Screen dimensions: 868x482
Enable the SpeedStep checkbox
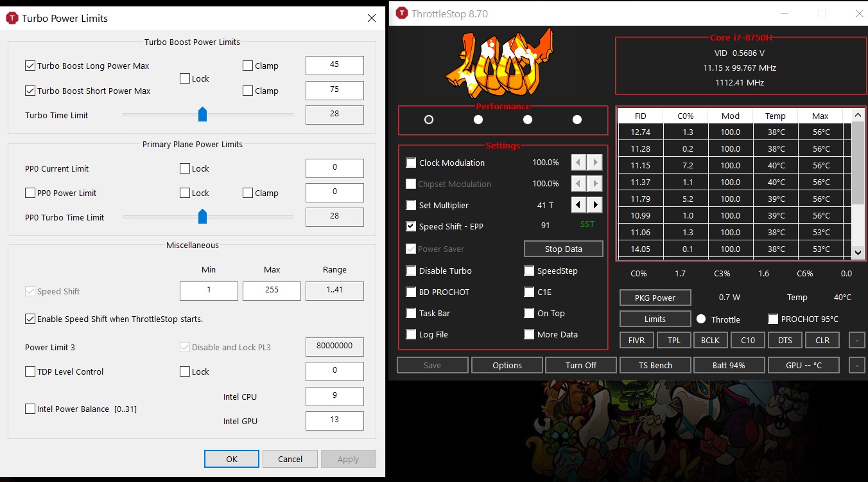coord(529,271)
